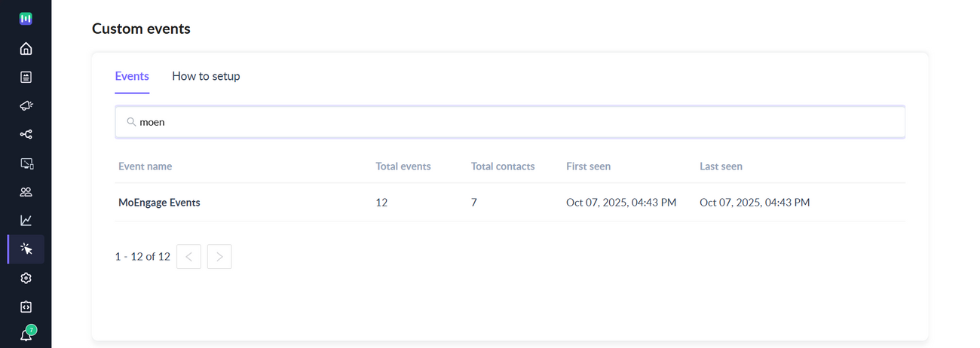Switch to the How to setup tab
Image resolution: width=980 pixels, height=348 pixels.
click(x=206, y=76)
